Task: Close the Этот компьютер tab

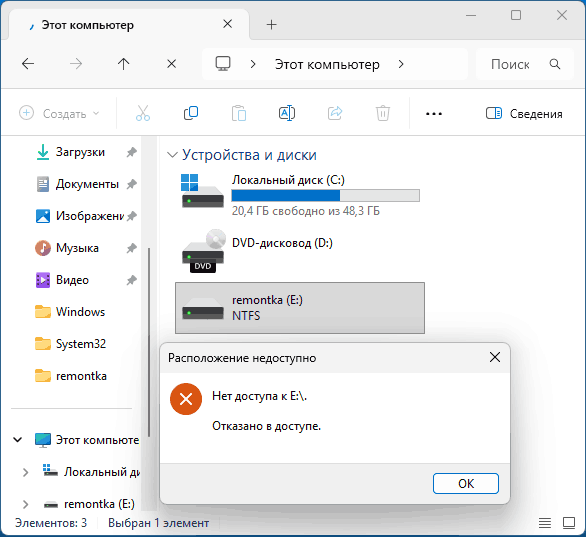Action: point(227,24)
